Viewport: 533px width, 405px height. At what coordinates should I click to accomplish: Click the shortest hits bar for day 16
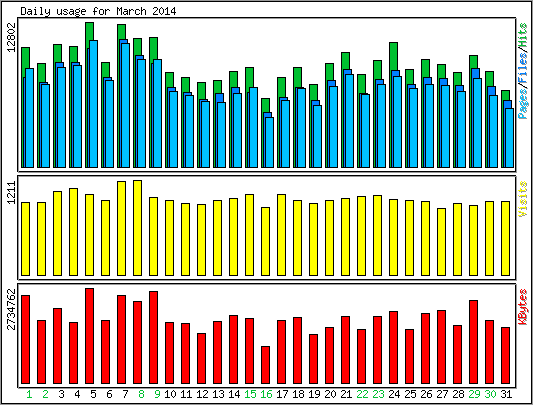(x=265, y=105)
